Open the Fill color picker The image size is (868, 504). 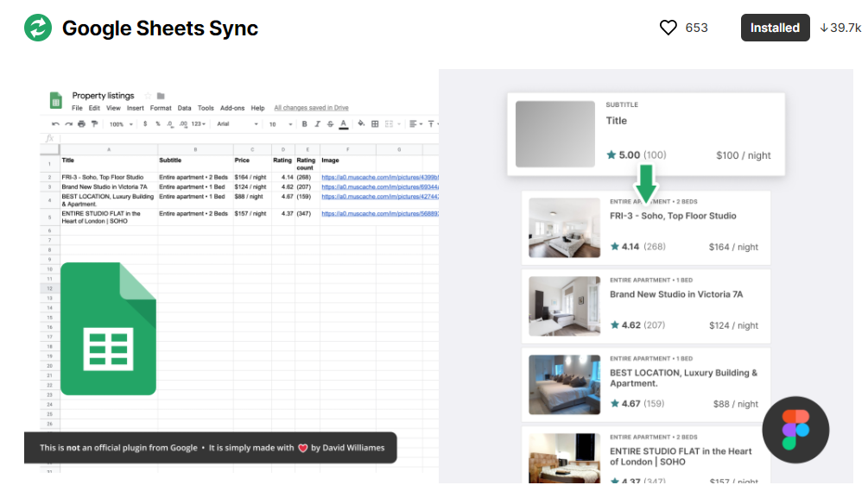coord(361,124)
